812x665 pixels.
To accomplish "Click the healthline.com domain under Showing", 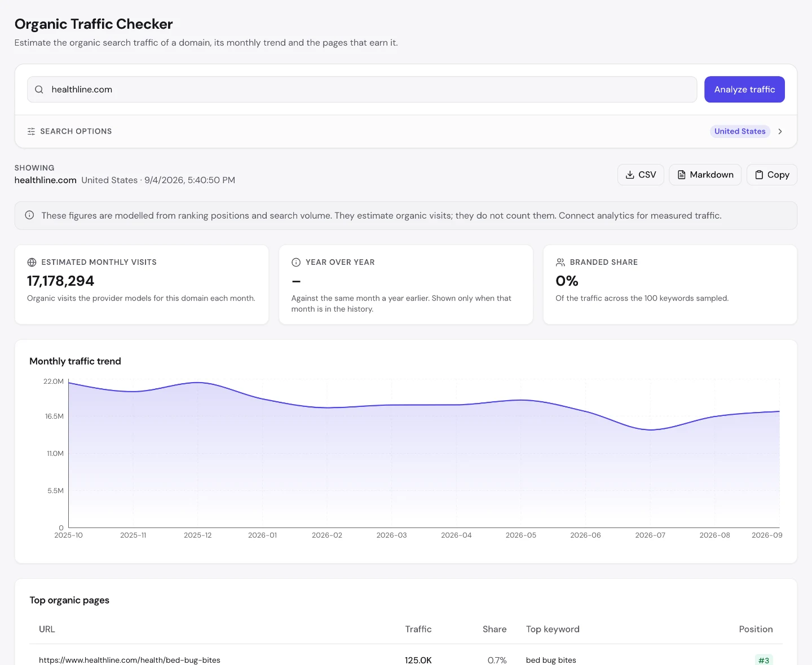I will pyautogui.click(x=46, y=180).
